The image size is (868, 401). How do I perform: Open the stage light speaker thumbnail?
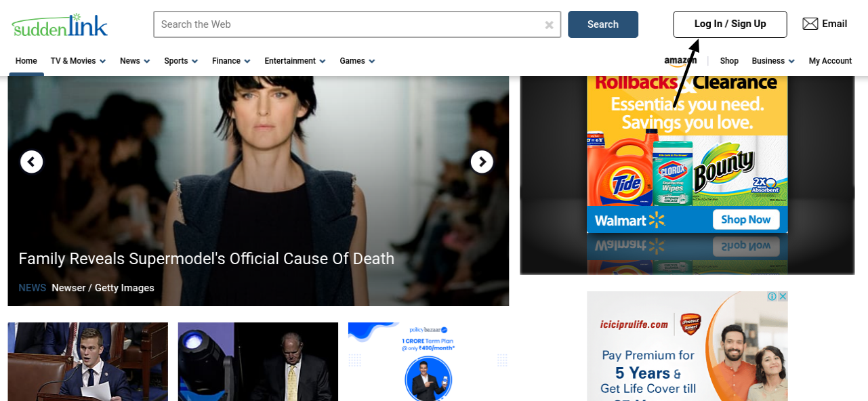point(257,362)
